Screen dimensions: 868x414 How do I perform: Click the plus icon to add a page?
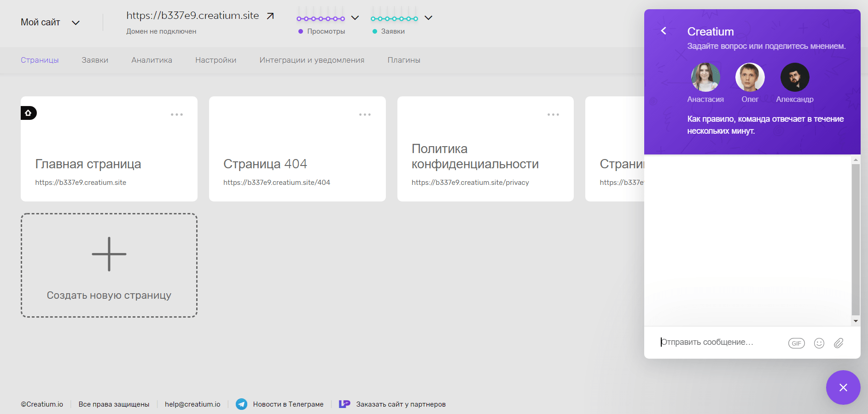click(109, 254)
